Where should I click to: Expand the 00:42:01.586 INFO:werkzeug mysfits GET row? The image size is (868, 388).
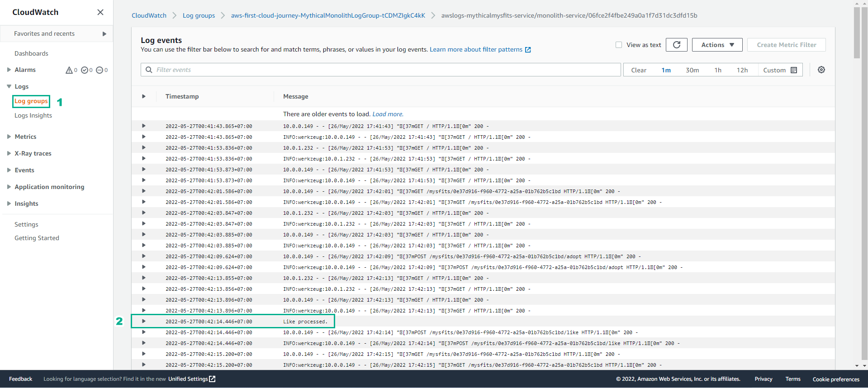coord(144,202)
